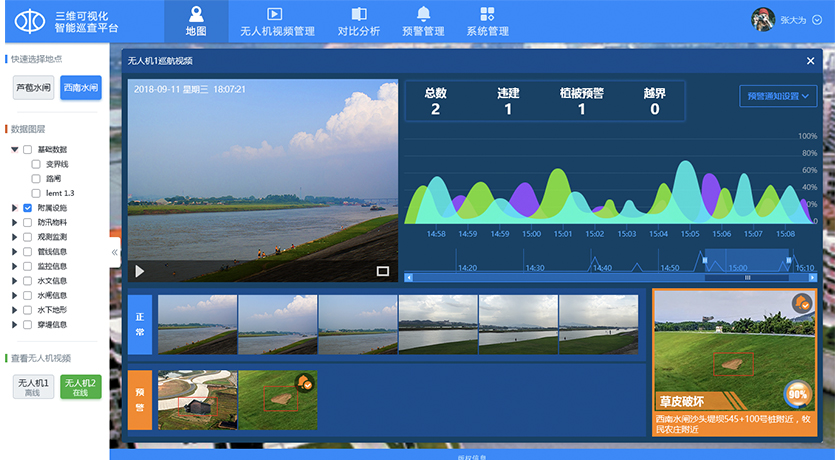Click the 预警管理 bell icon
The image size is (840, 460).
(423, 14)
